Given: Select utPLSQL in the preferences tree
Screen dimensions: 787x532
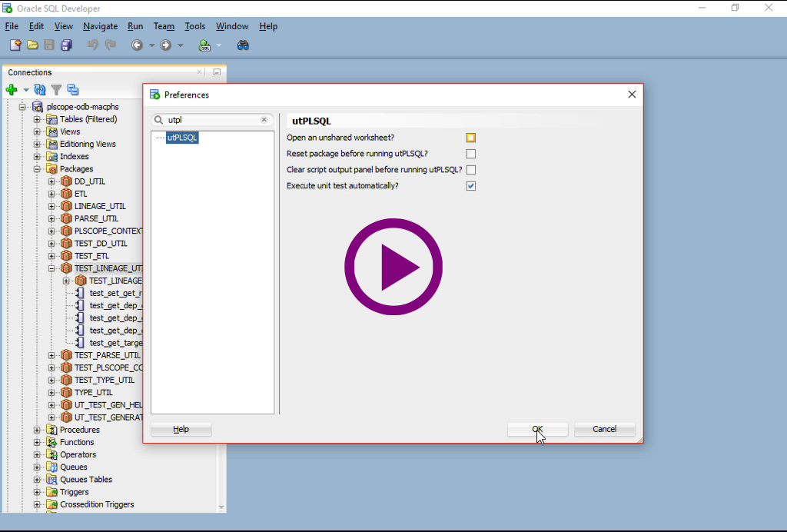Looking at the screenshot, I should point(182,138).
